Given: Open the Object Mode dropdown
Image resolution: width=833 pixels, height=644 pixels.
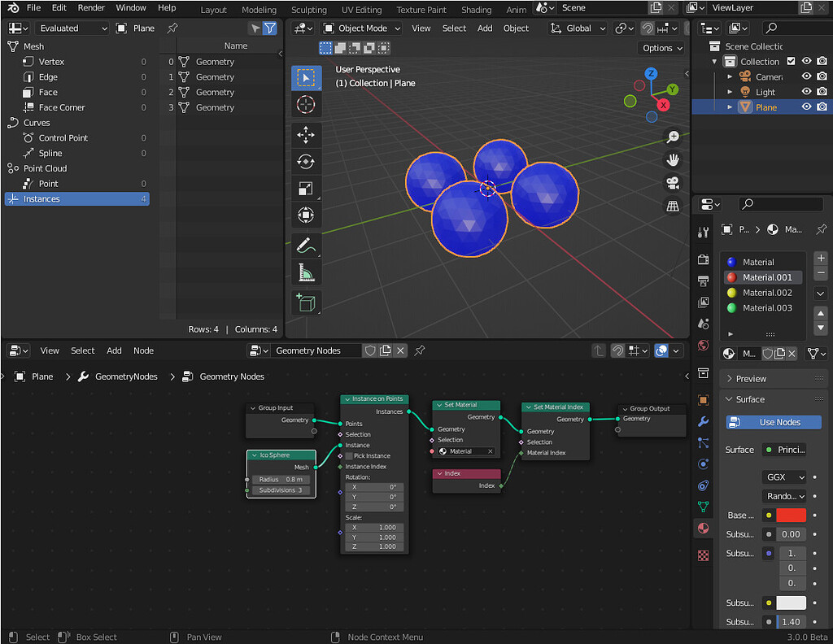Looking at the screenshot, I should [361, 28].
